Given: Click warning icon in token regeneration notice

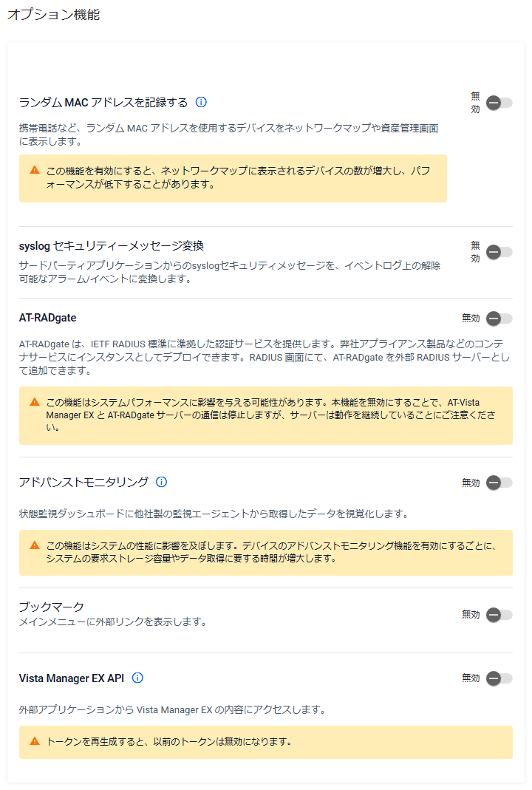Looking at the screenshot, I should (35, 741).
